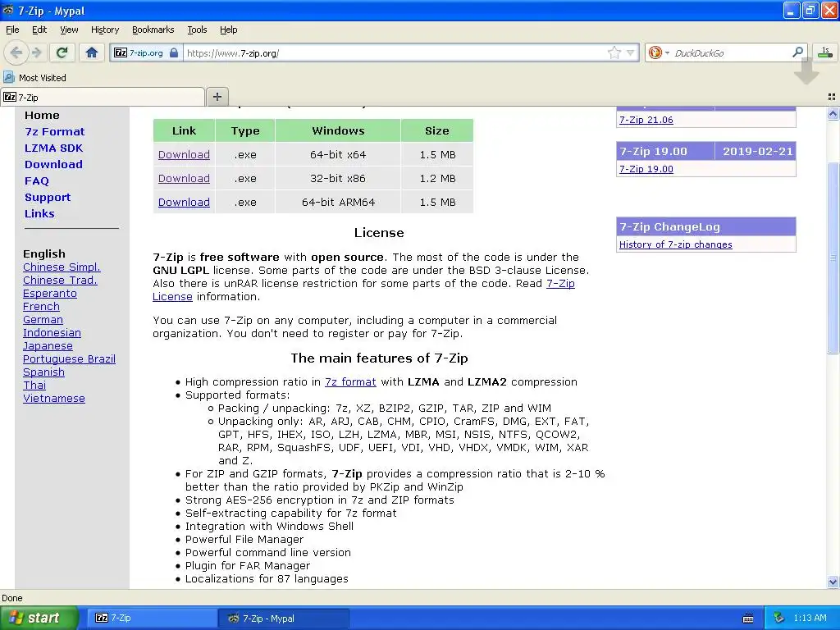Open the FAQ sidebar link
840x630 pixels.
pos(36,181)
